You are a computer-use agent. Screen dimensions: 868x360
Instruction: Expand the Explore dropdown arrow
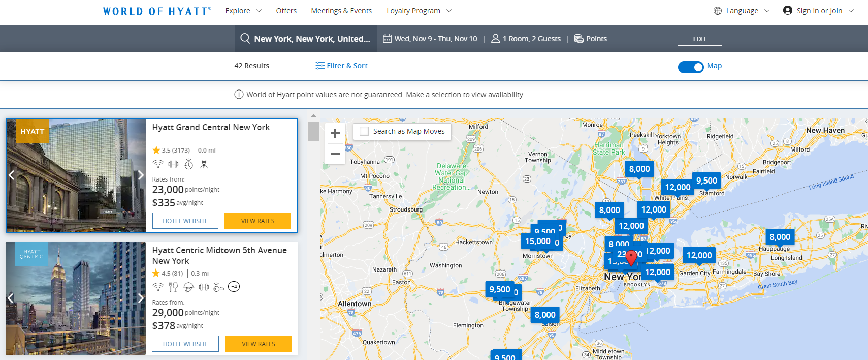click(x=259, y=11)
